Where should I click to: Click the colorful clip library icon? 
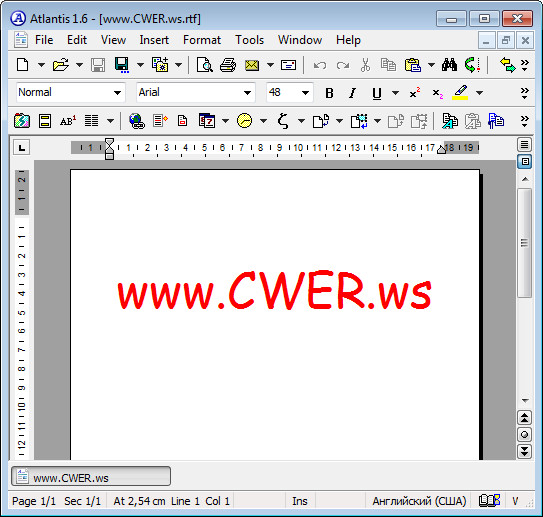coord(21,121)
